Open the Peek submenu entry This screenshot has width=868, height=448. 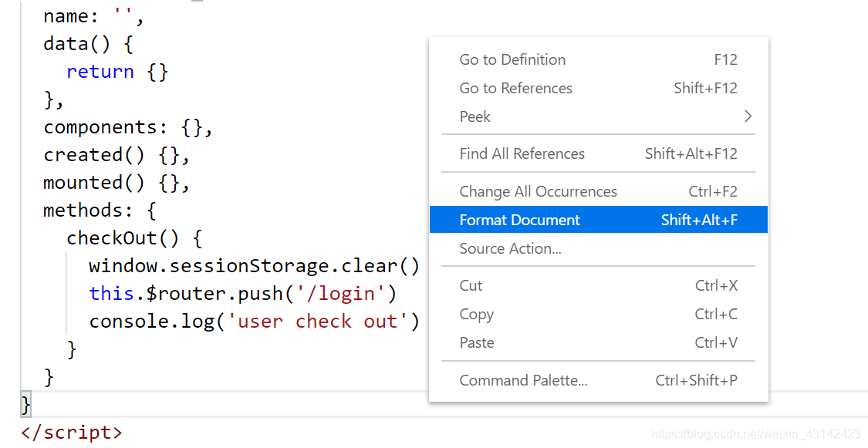475,116
